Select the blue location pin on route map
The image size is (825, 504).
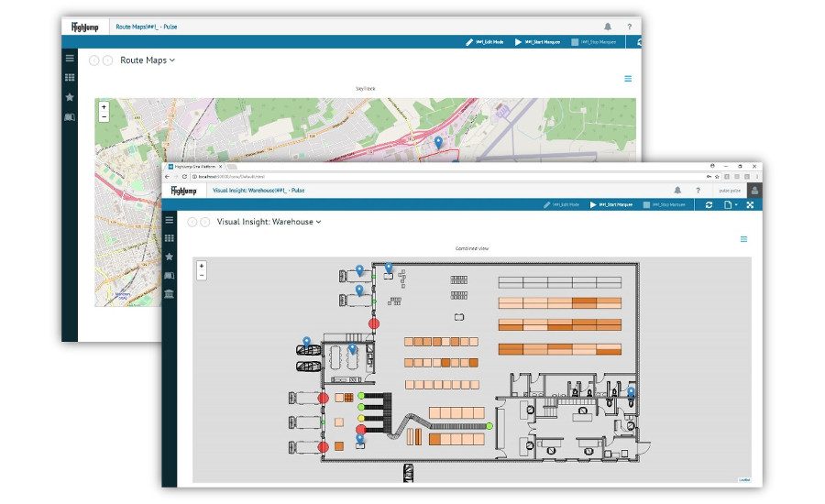click(438, 142)
